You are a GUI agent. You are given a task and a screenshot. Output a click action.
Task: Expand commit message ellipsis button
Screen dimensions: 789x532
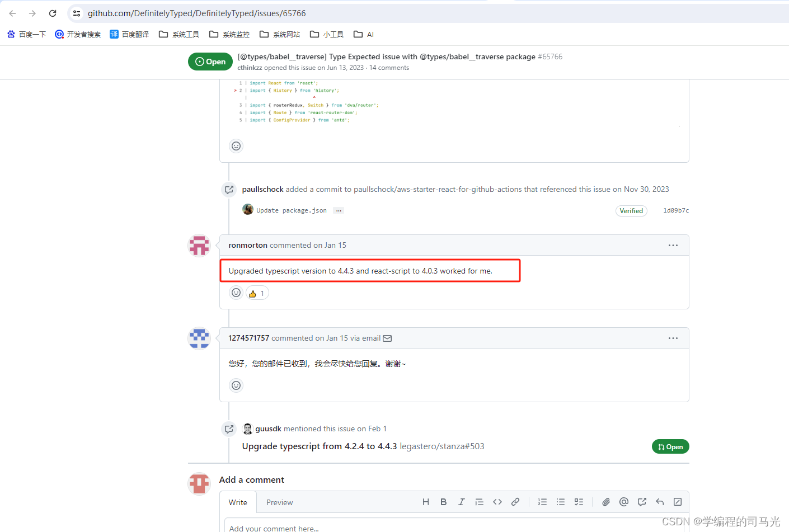(339, 211)
